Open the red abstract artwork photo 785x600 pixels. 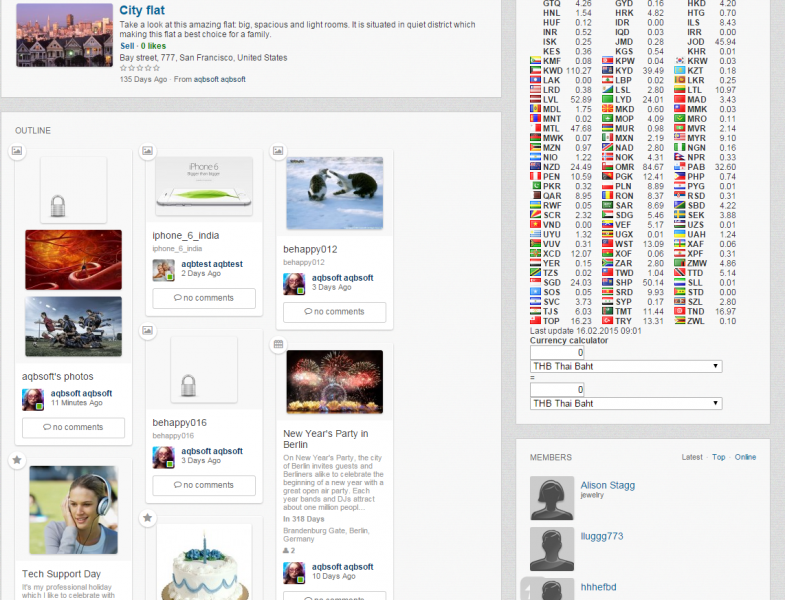[74, 260]
